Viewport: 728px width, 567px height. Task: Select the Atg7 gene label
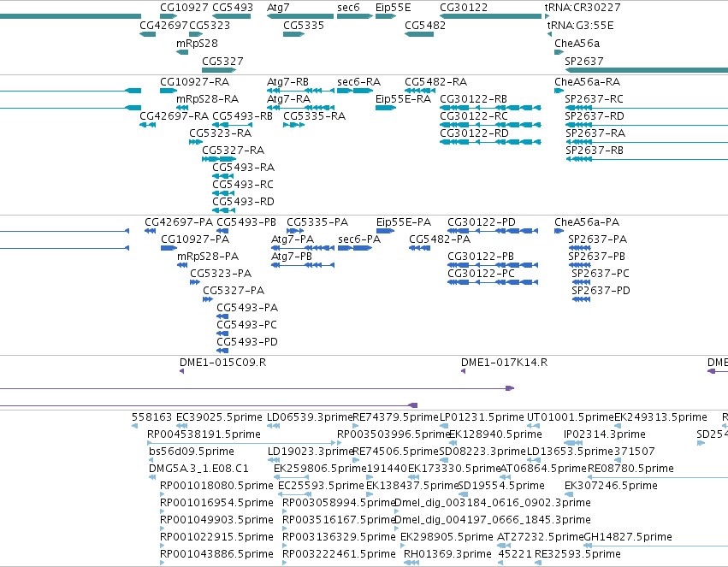[x=278, y=8]
